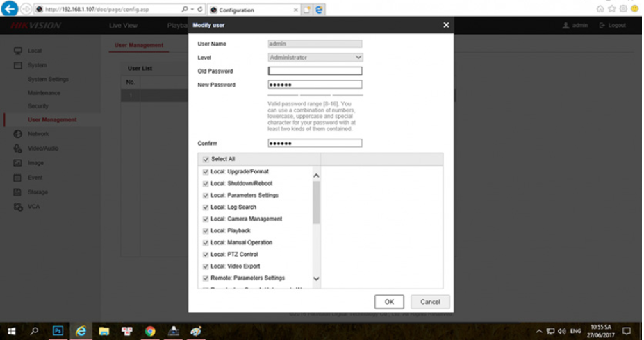Toggle Remote: Parameters Settings checkbox
This screenshot has width=644, height=340.
point(206,278)
